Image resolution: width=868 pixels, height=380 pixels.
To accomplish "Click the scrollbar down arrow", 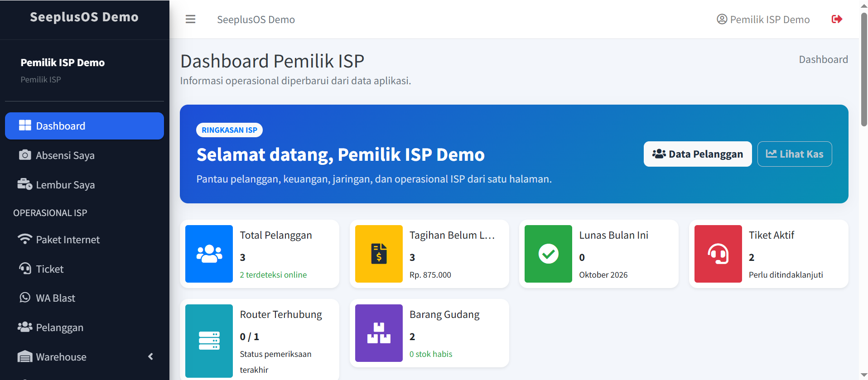I will [x=863, y=375].
